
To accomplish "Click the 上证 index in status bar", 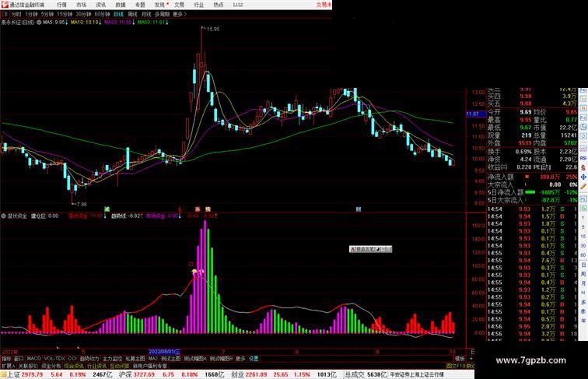I will [x=14, y=374].
